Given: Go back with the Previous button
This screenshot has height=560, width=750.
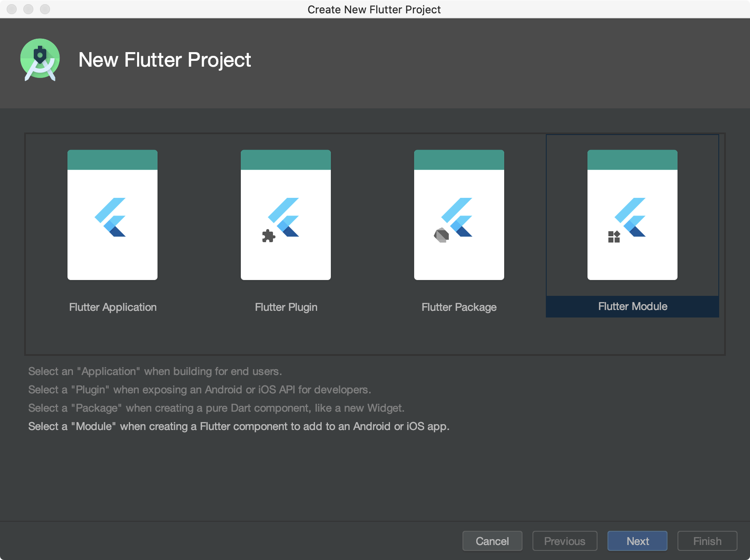Looking at the screenshot, I should click(565, 541).
